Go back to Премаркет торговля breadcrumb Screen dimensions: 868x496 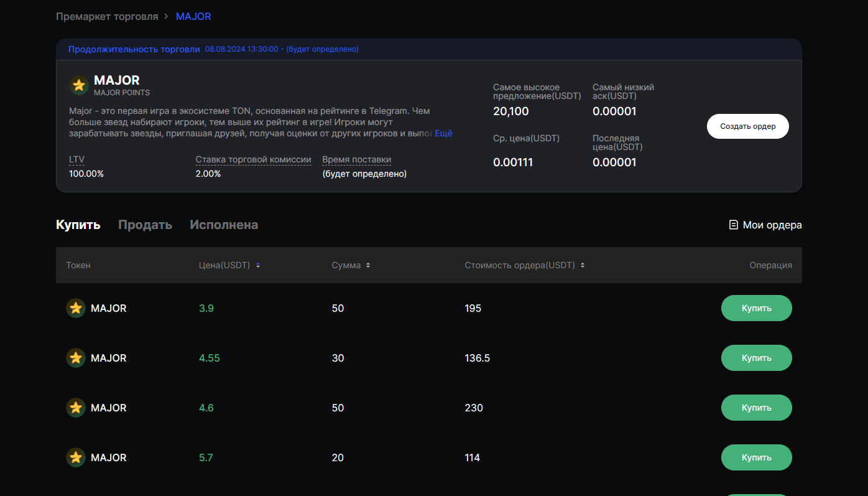click(x=107, y=16)
